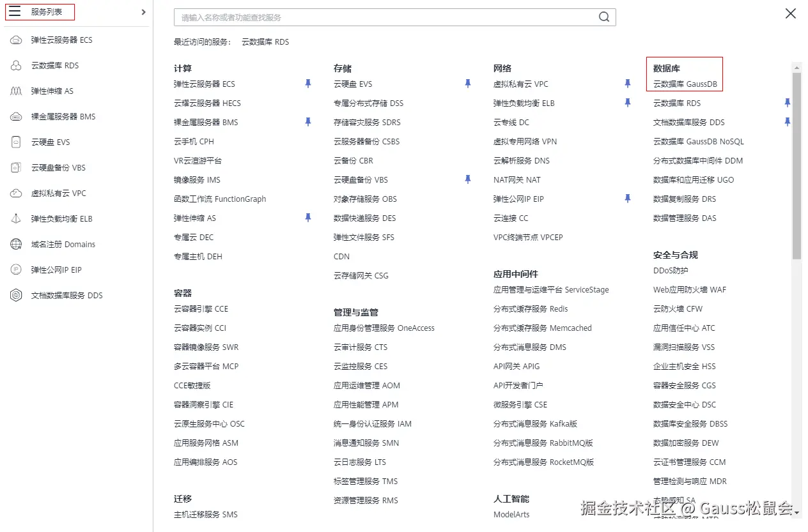Open recently visited 云数据库 RDS link
This screenshot has height=532, width=808.
coord(265,42)
